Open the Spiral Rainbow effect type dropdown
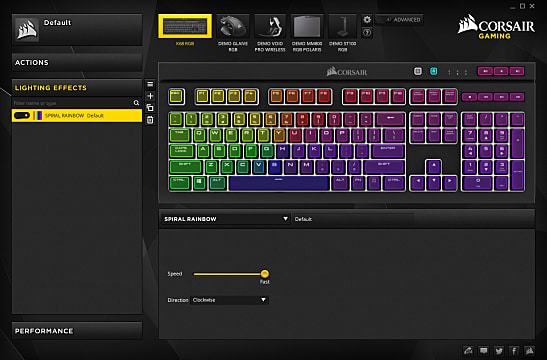The width and height of the screenshot is (547, 360). (226, 219)
